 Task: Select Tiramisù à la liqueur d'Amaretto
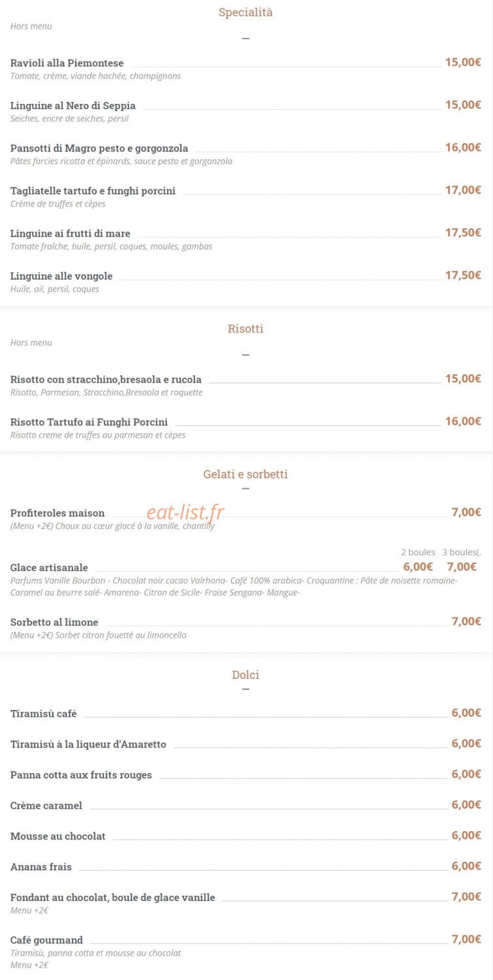click(88, 744)
